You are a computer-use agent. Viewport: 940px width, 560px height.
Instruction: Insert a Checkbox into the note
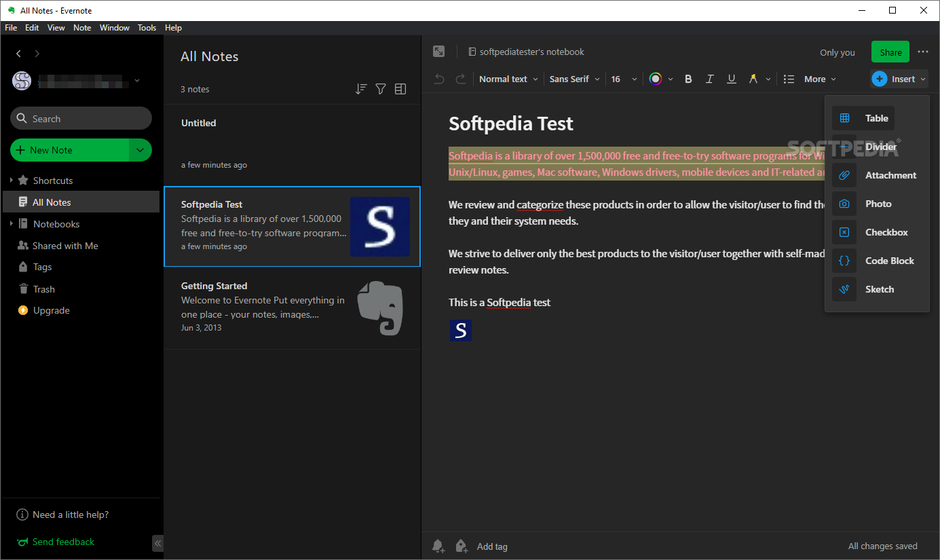pos(871,232)
